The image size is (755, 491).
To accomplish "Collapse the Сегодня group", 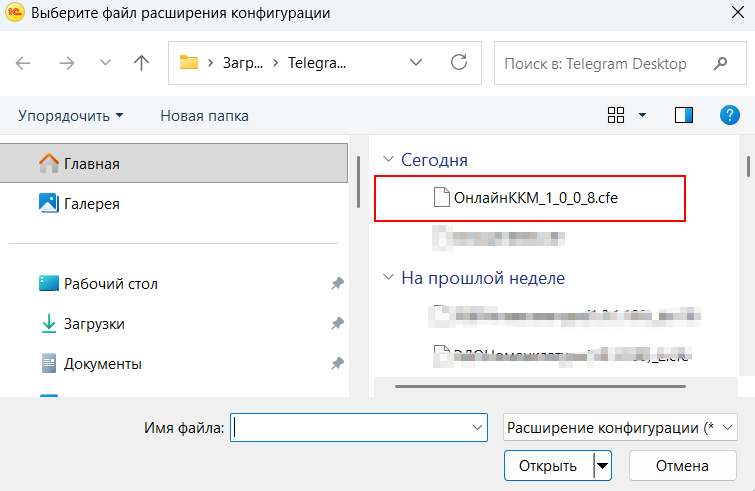I will click(388, 160).
